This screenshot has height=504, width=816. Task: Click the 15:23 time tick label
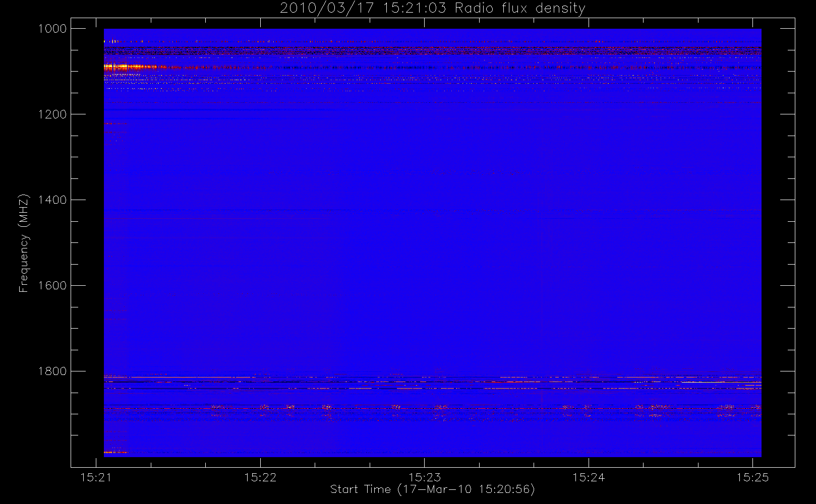(x=425, y=477)
